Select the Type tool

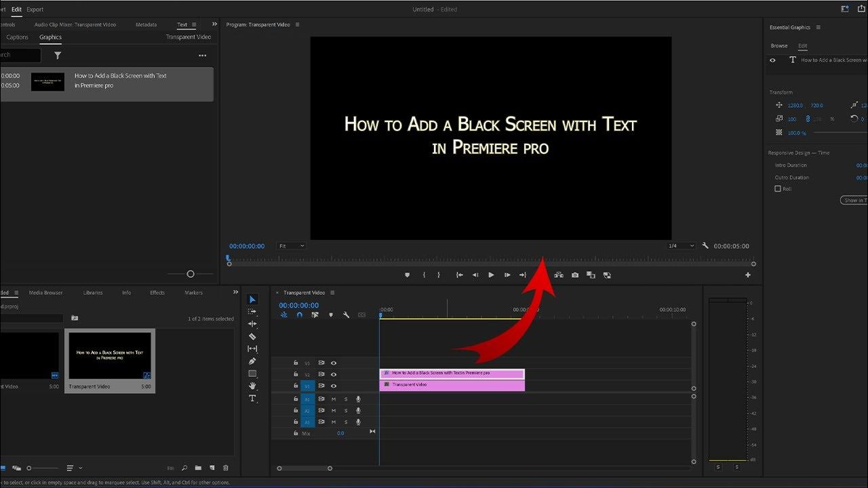[252, 399]
